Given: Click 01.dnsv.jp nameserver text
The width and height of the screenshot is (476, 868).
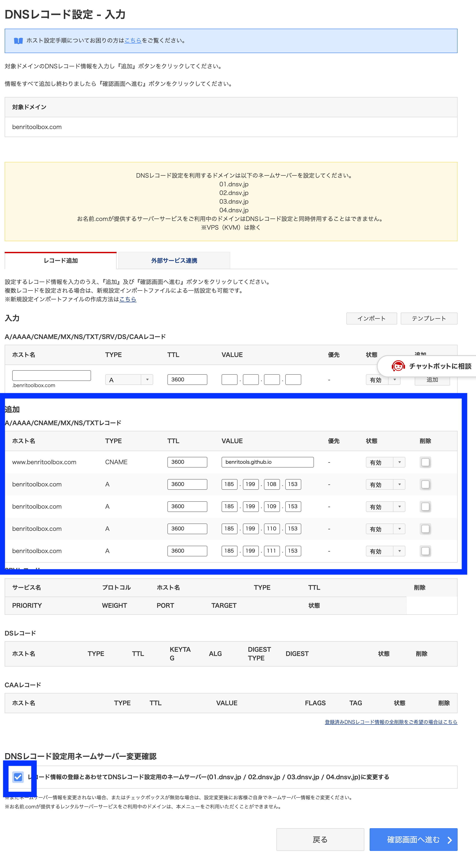Looking at the screenshot, I should click(x=234, y=184).
